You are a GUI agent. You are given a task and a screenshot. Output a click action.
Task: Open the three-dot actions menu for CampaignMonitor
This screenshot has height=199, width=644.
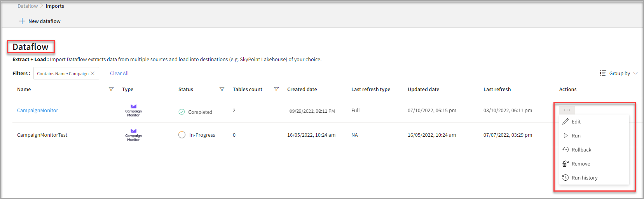coord(567,110)
